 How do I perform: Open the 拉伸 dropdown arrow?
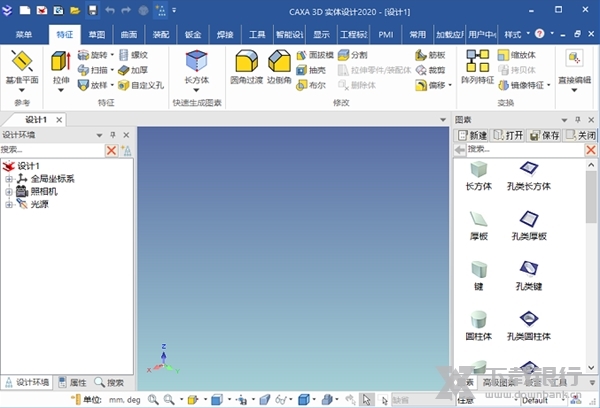pyautogui.click(x=61, y=90)
